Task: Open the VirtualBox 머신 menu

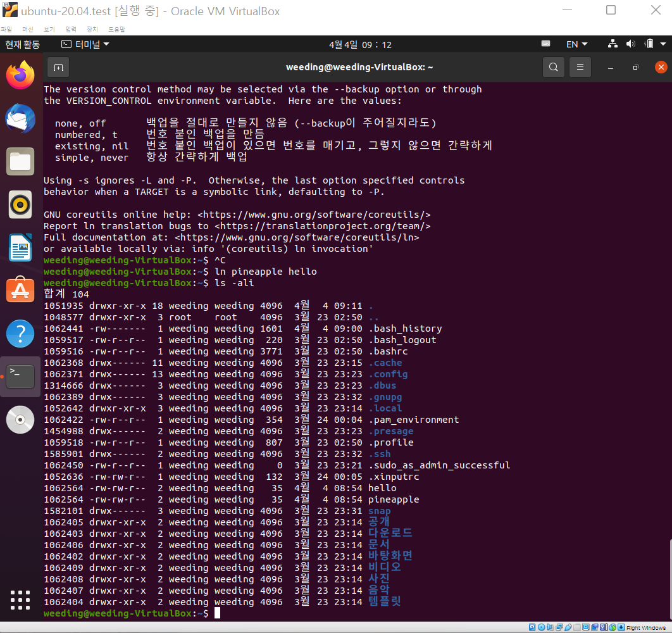Action: (x=28, y=29)
